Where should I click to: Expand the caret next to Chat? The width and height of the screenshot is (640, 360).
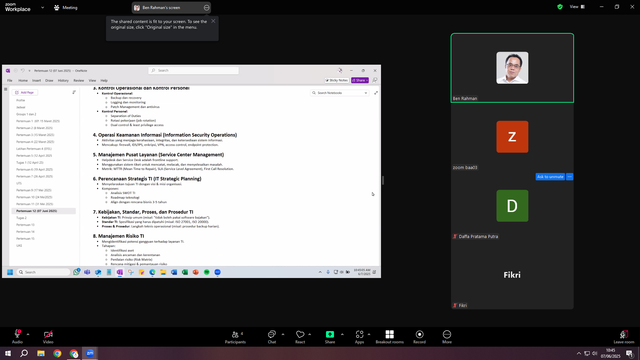point(283,334)
